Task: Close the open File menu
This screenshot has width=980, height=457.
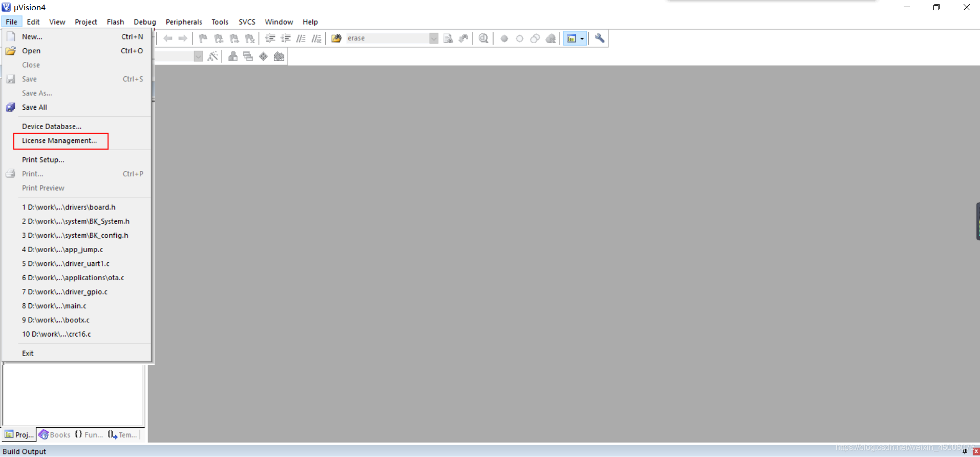Action: click(11, 22)
